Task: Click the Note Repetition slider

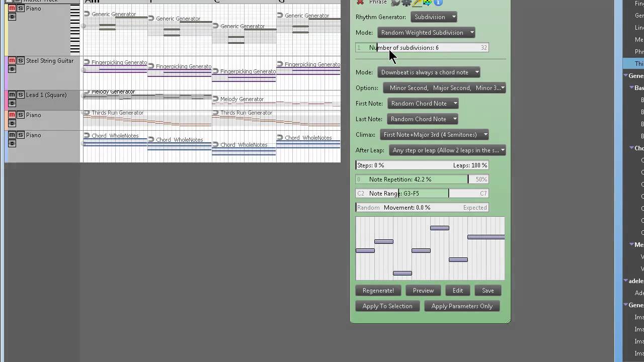Action: (x=422, y=179)
